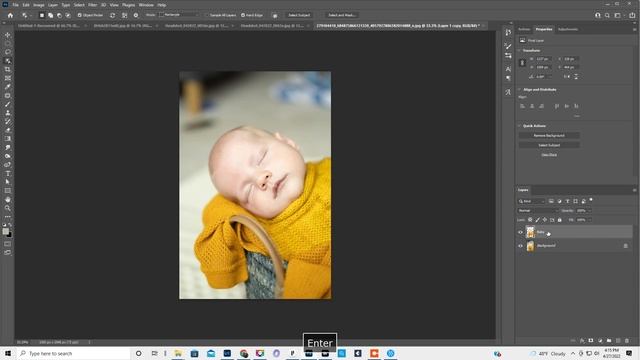Toggle layer filtering switch on or off

pyautogui.click(x=591, y=200)
